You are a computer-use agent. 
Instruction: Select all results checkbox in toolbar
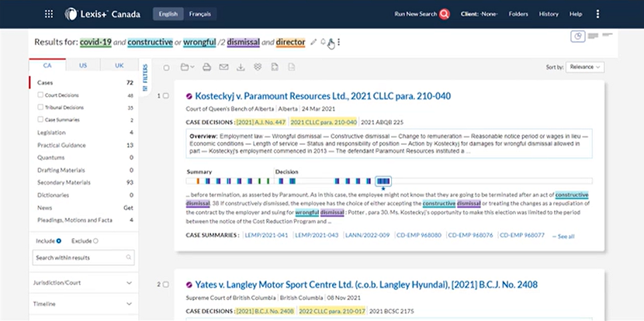(x=166, y=67)
